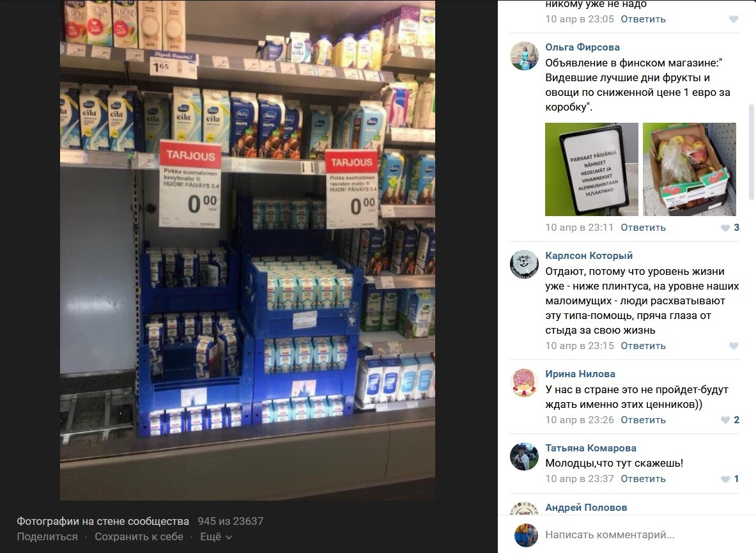Like Карлсон Который's comment heart
756x553 pixels.
pos(734,346)
